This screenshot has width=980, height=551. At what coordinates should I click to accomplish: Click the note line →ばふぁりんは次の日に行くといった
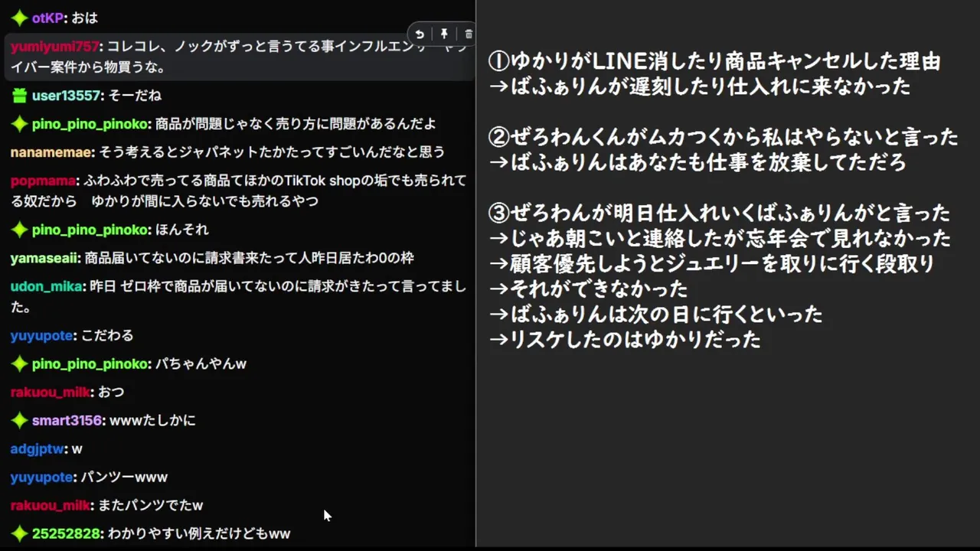coord(655,314)
